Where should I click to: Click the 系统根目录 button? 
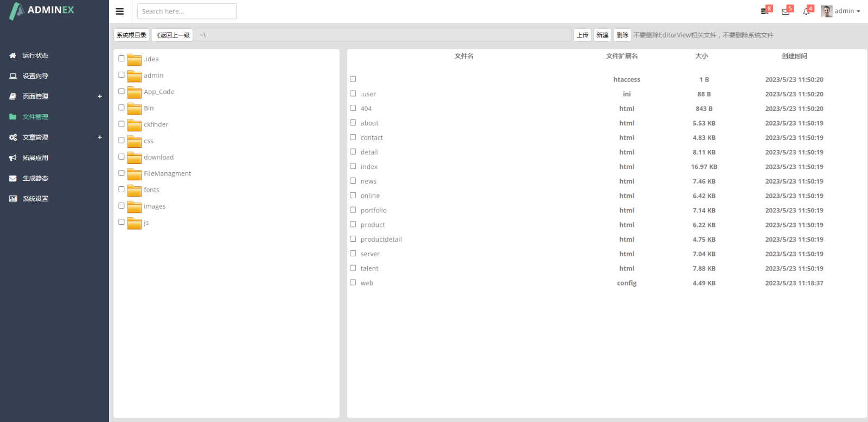pyautogui.click(x=131, y=35)
